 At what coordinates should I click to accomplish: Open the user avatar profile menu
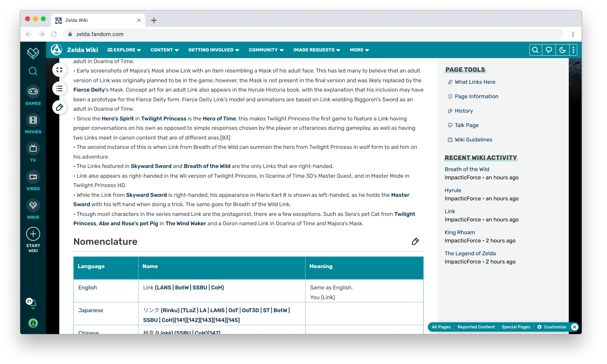(x=33, y=323)
